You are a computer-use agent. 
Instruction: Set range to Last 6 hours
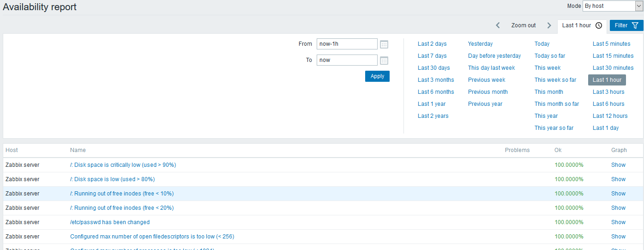(x=608, y=104)
